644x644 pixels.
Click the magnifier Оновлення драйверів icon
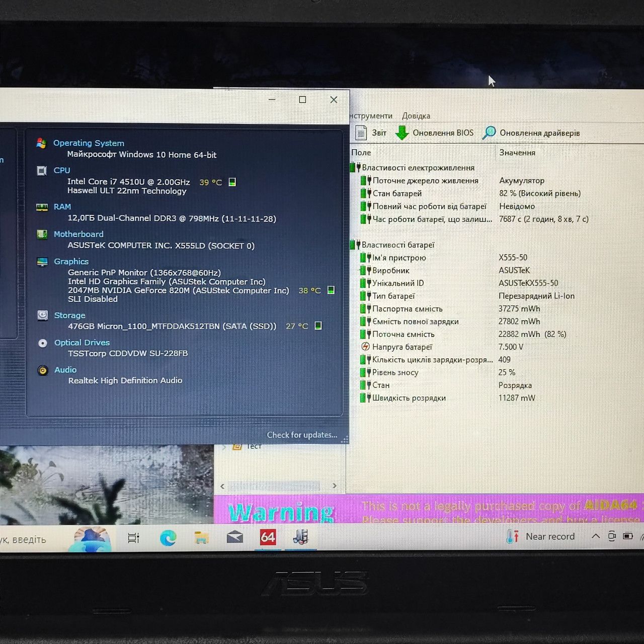click(489, 133)
